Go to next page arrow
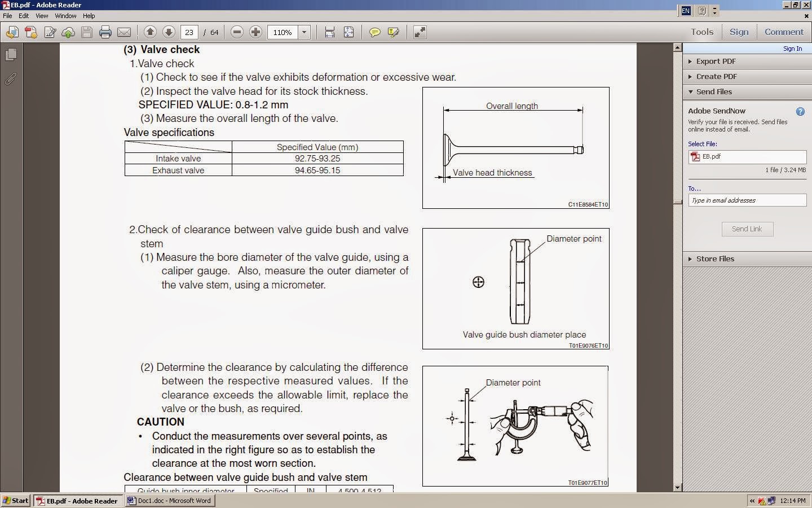Image resolution: width=812 pixels, height=508 pixels. point(169,32)
